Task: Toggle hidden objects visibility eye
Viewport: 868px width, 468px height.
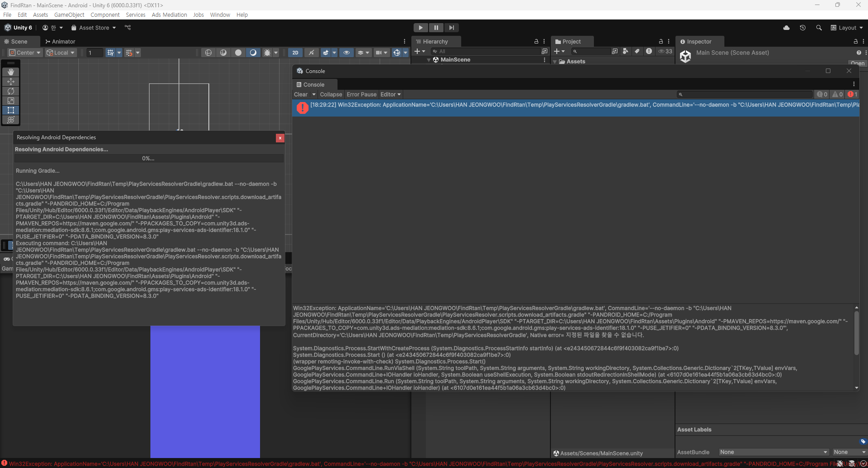Action: click(347, 53)
